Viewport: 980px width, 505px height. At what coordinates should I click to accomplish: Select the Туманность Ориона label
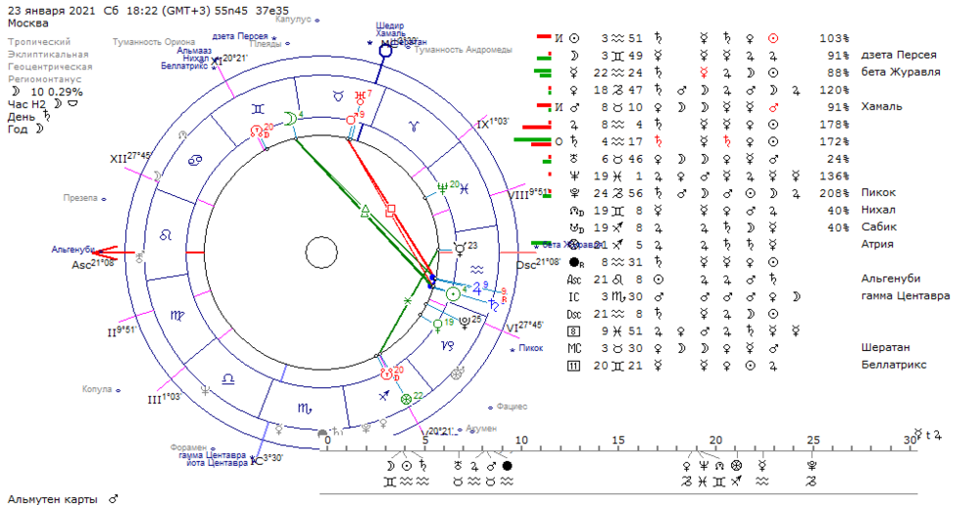coord(154,42)
